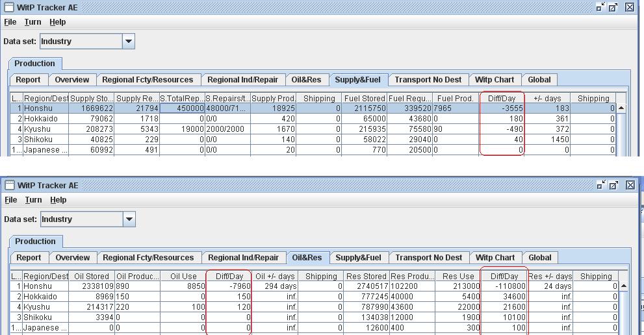This screenshot has width=644, height=335.
Task: Open the File menu in the upper window
Action: 10,22
